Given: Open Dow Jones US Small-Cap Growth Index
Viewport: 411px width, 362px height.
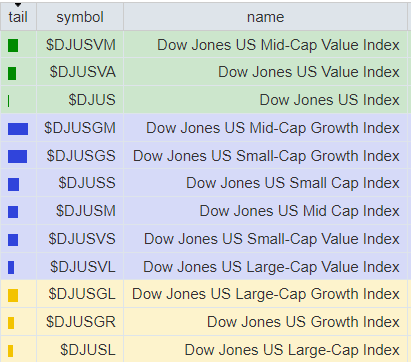Looking at the screenshot, I should coord(266,156).
